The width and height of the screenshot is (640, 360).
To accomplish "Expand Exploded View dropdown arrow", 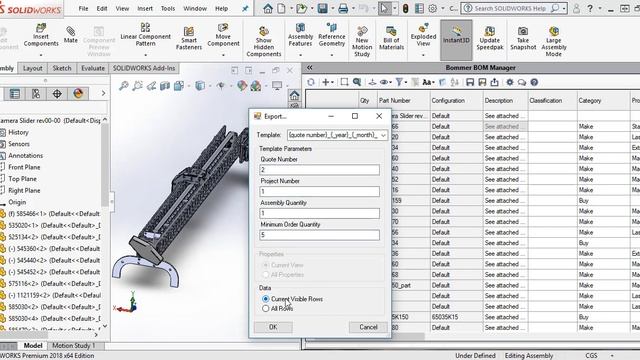I will (x=423, y=55).
